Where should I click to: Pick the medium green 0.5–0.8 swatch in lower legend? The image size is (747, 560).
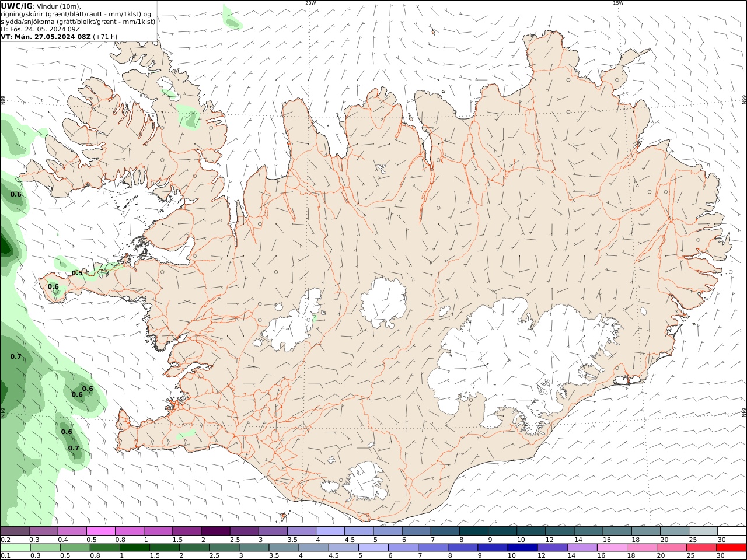tap(75, 548)
